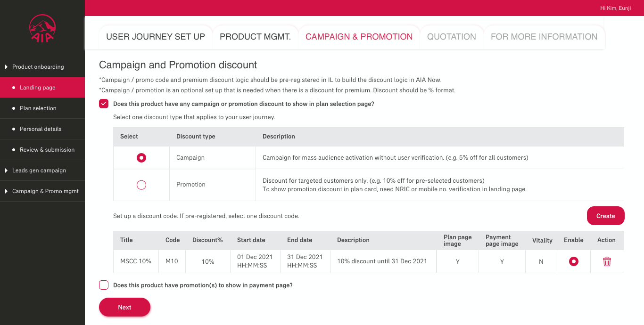This screenshot has width=644, height=325.
Task: Switch to the PRODUCT MGMT. tab
Action: 255,37
